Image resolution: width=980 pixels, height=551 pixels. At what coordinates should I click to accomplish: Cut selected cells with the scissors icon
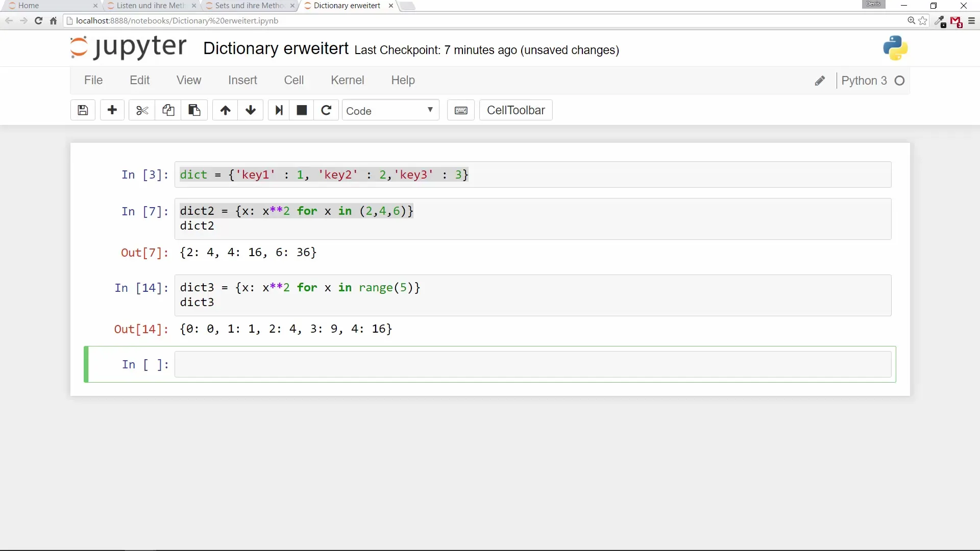pos(142,110)
